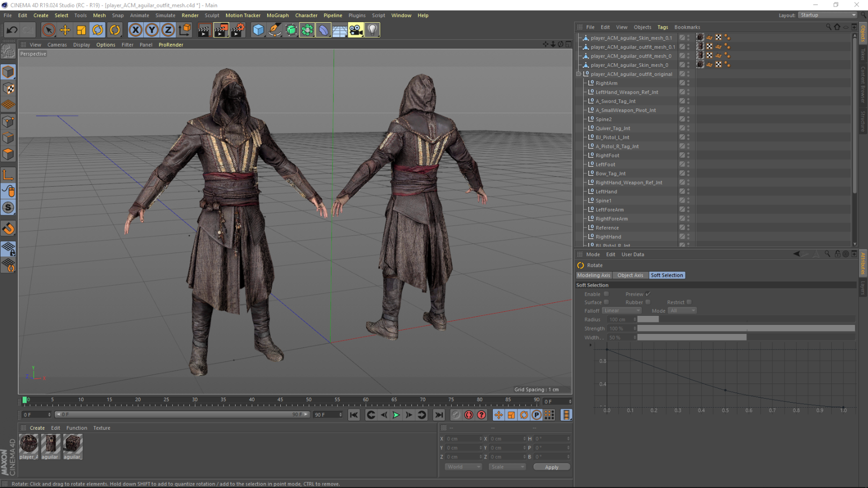The height and width of the screenshot is (488, 868).
Task: Toggle visibility dots for Spine2 object
Action: (x=688, y=119)
